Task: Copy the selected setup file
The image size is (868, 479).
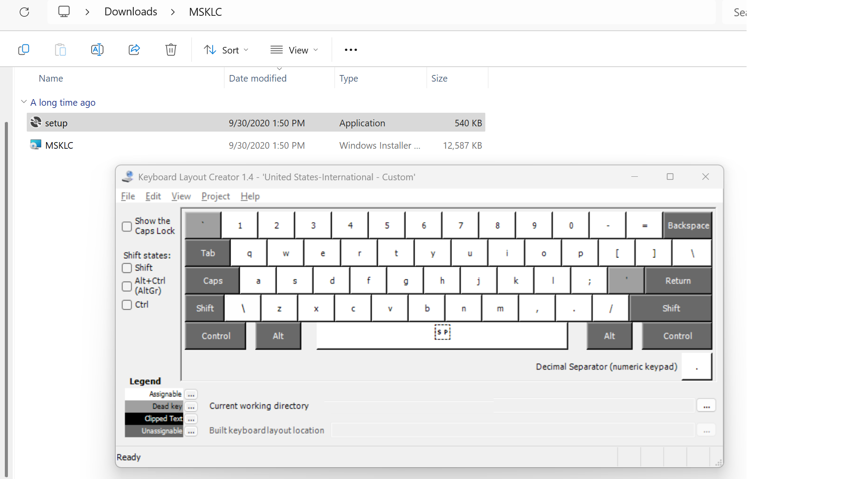Action: click(24, 50)
